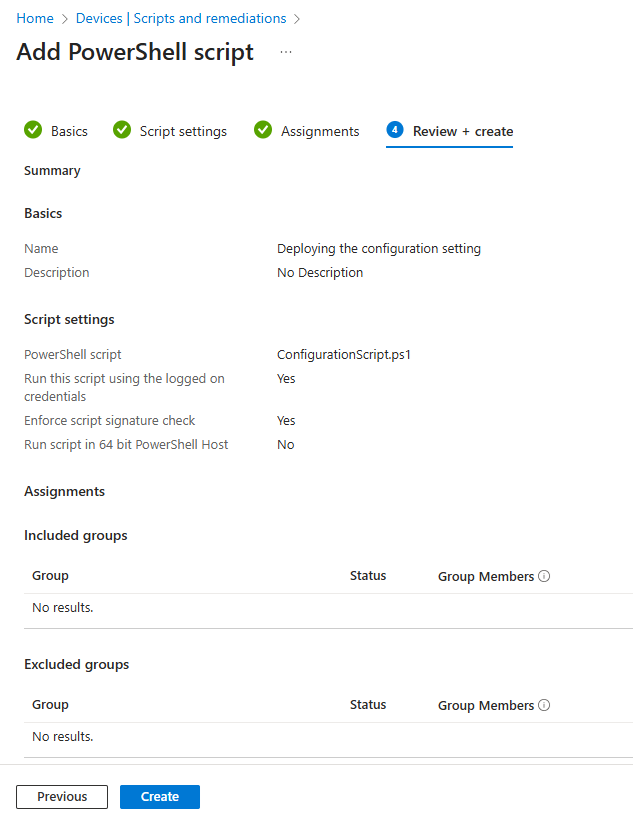Show Group Members info in Excluded groups

click(x=544, y=705)
